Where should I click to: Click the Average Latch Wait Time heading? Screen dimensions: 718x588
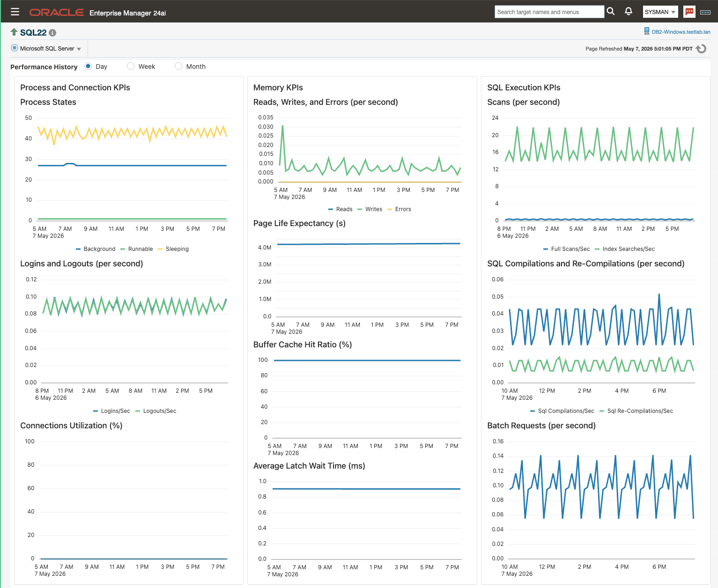click(x=309, y=466)
